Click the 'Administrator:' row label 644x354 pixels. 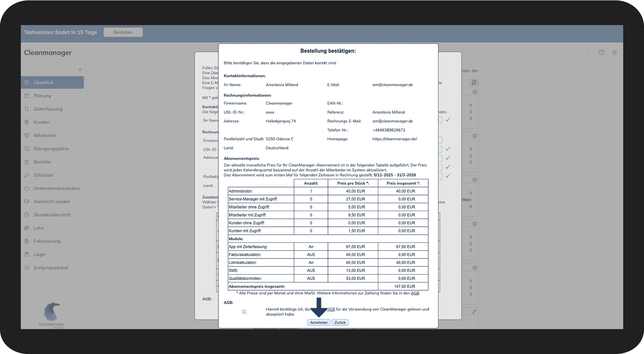(x=241, y=191)
